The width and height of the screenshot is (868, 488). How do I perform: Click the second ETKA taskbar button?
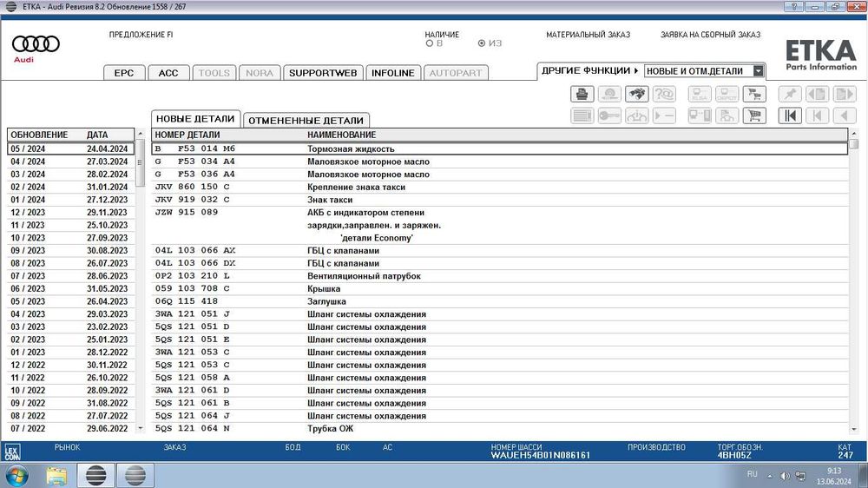[x=135, y=476]
